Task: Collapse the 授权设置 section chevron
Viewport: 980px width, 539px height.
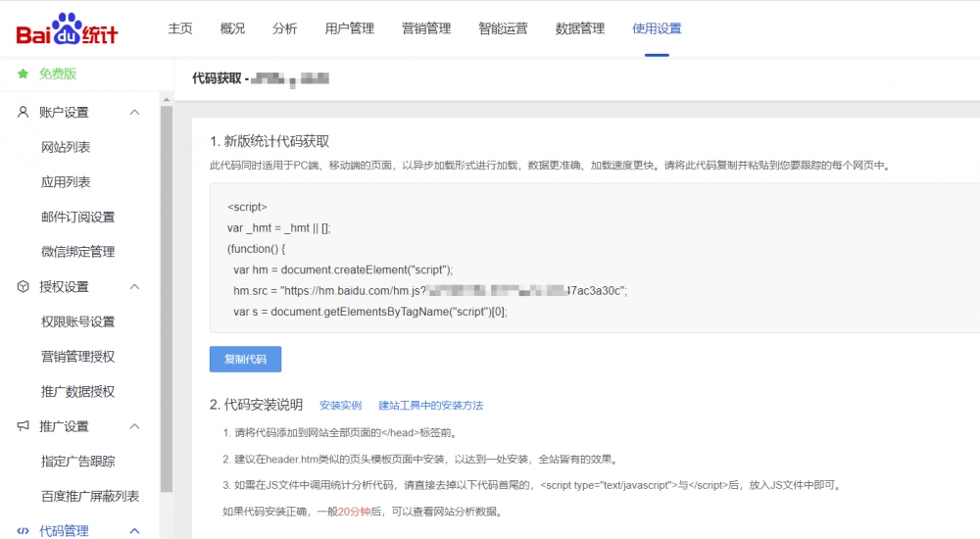Action: coord(135,286)
